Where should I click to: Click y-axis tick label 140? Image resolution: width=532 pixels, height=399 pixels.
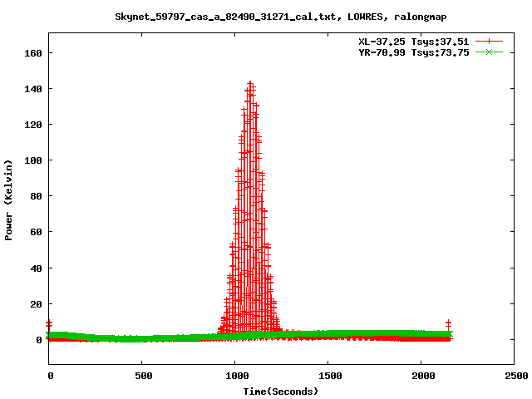(x=33, y=89)
